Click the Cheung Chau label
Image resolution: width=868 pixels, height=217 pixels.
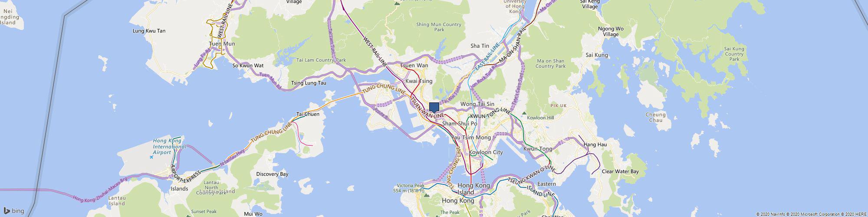pyautogui.click(x=655, y=118)
